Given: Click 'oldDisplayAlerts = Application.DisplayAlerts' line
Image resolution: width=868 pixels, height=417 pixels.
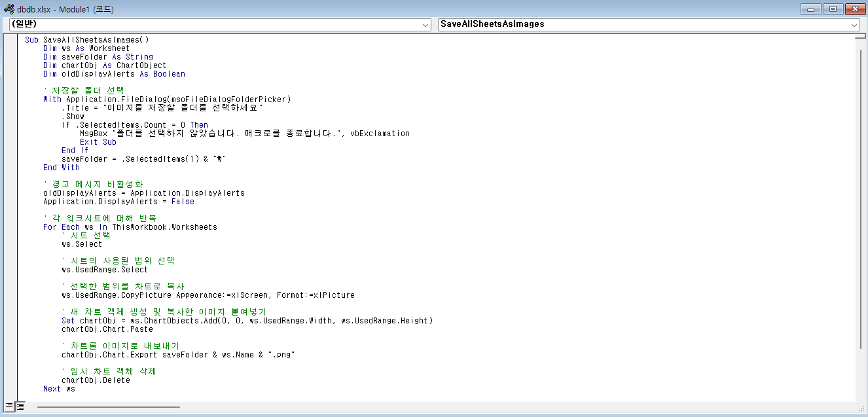Looking at the screenshot, I should pos(144,193).
